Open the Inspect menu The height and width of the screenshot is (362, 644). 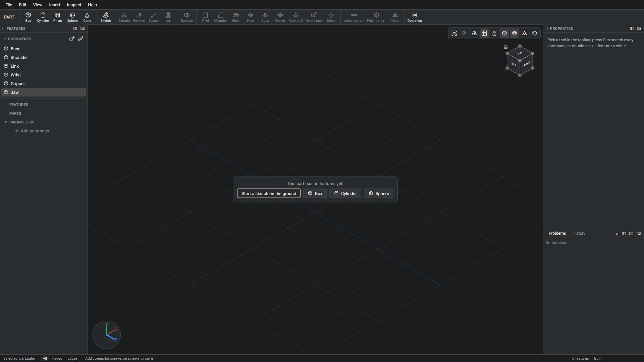(x=74, y=5)
